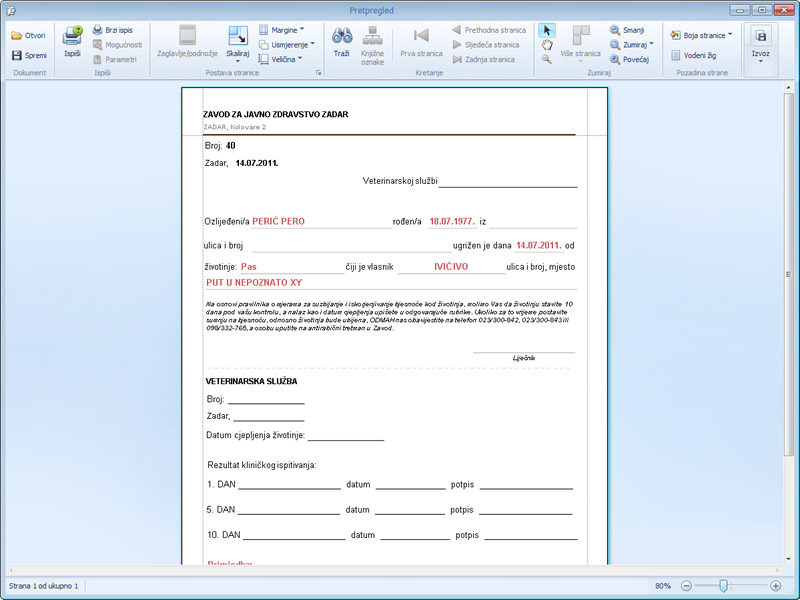800x600 pixels.
Task: Add a Vodeni žig watermark
Action: (693, 55)
